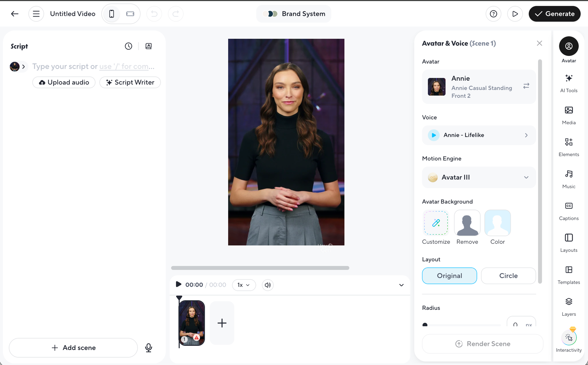The image size is (588, 365).
Task: Click the Generate button
Action: pos(555,14)
